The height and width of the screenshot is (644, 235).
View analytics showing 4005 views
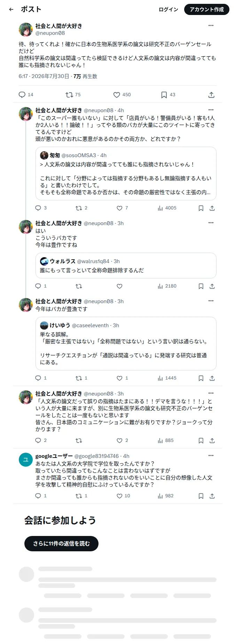pyautogui.click(x=167, y=208)
